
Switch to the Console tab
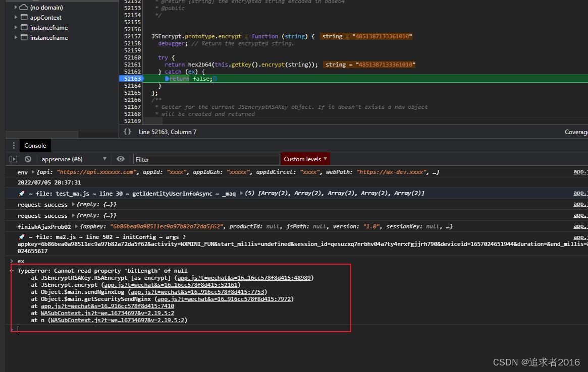coord(35,145)
